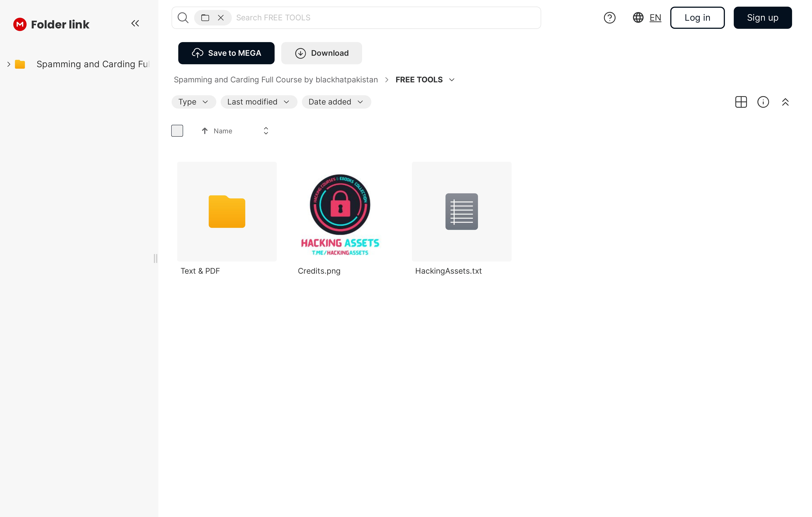Screen dimensions: 812x517
Task: Open the sort options stepper arrows
Action: (266, 131)
